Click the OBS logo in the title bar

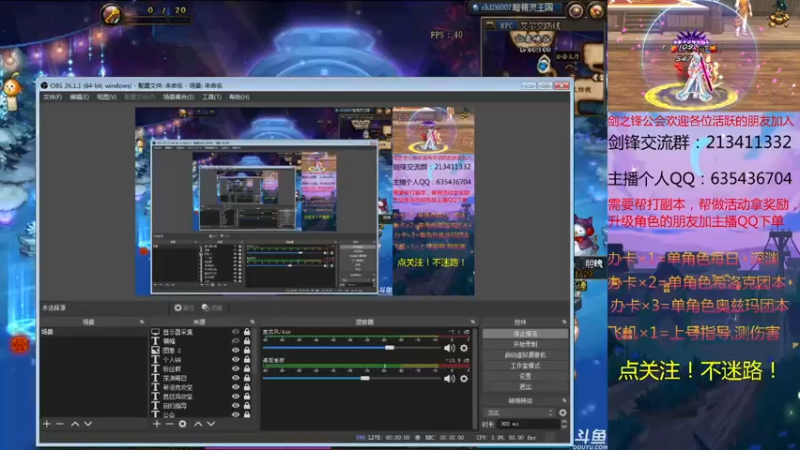click(x=44, y=85)
